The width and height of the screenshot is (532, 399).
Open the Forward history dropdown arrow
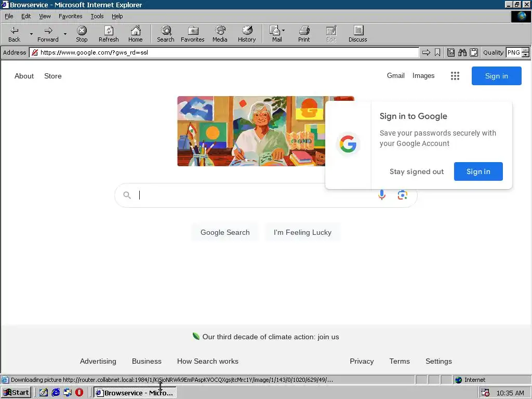65,34
